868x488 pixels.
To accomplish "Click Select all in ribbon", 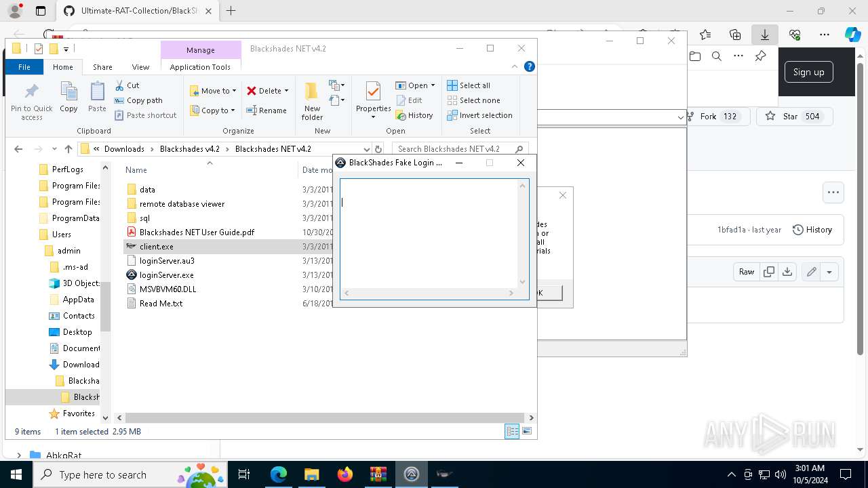I will [x=469, y=85].
